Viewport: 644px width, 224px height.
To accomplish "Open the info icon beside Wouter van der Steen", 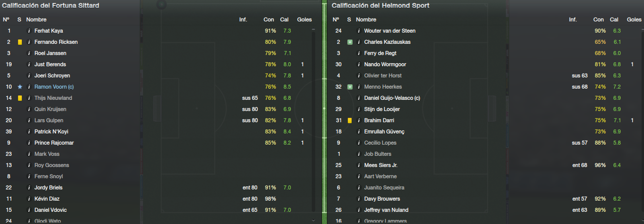I will point(358,31).
